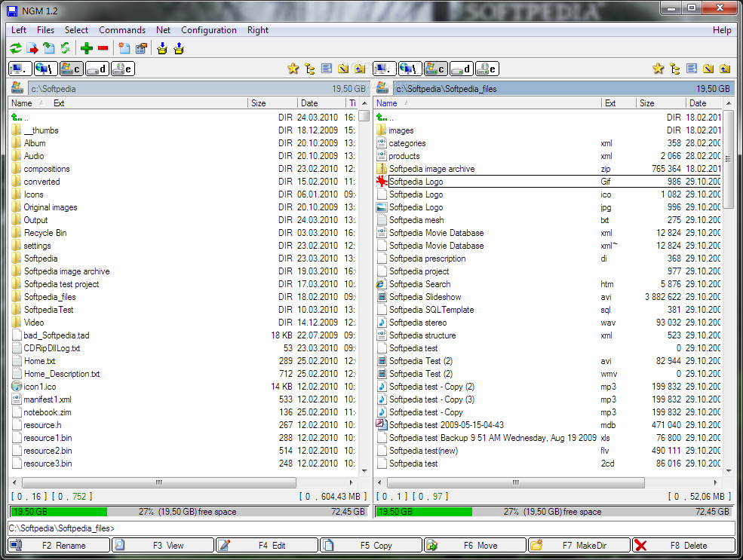The image size is (743, 560).
Task: Click the F4 Edit button
Action: tap(268, 546)
